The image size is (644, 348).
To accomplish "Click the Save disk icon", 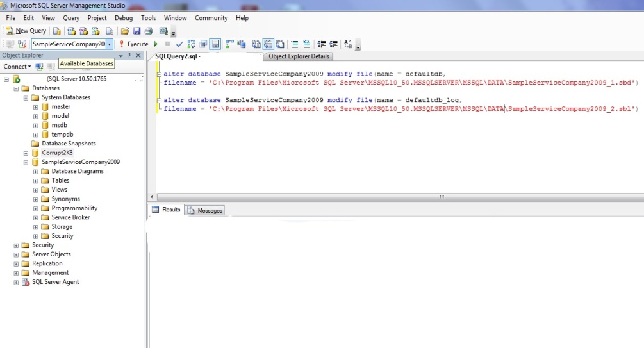I will coord(136,31).
